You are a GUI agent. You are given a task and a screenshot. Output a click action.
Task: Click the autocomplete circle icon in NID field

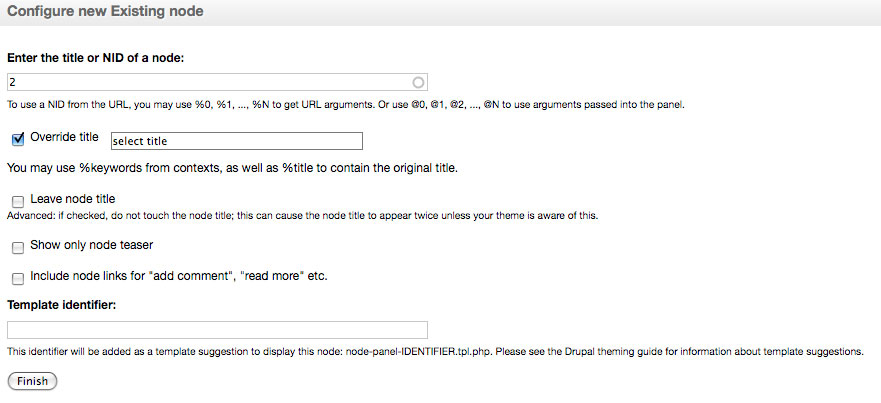pos(418,83)
